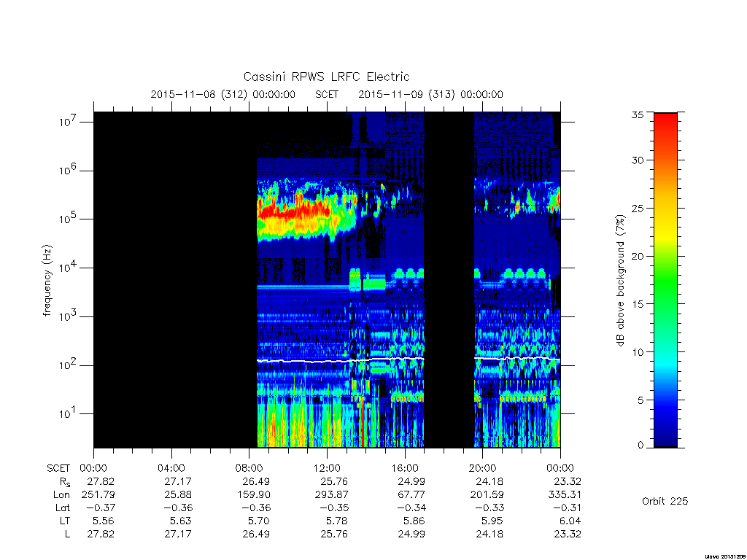Click the end date 2015-11-09 (313) 00:00:00

pyautogui.click(x=430, y=94)
